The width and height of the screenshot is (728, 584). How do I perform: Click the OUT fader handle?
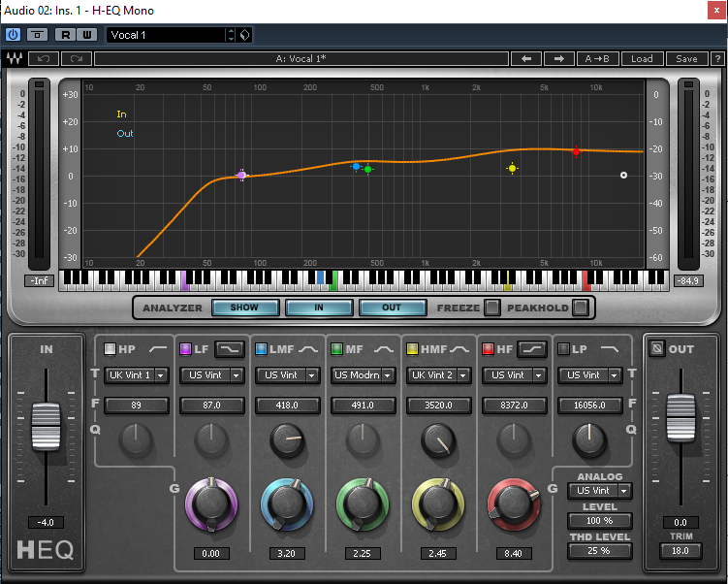(x=681, y=418)
